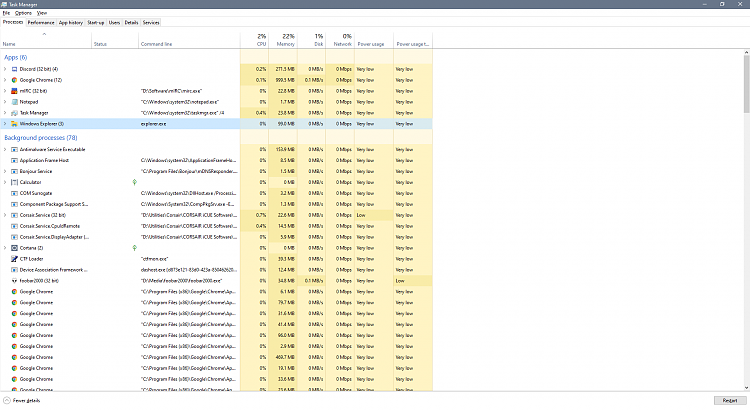This screenshot has height=410, width=750.
Task: Expand the mIRC (32 bit) entry
Action: (x=5, y=91)
